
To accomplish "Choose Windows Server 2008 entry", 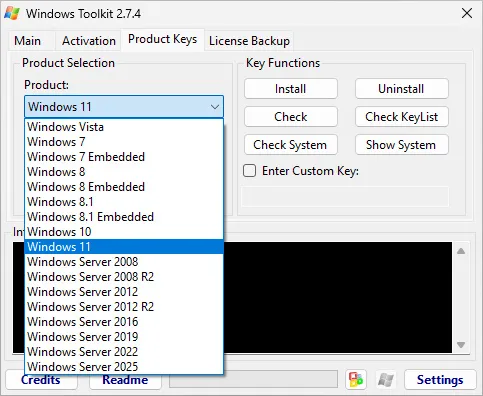I will 124,262.
